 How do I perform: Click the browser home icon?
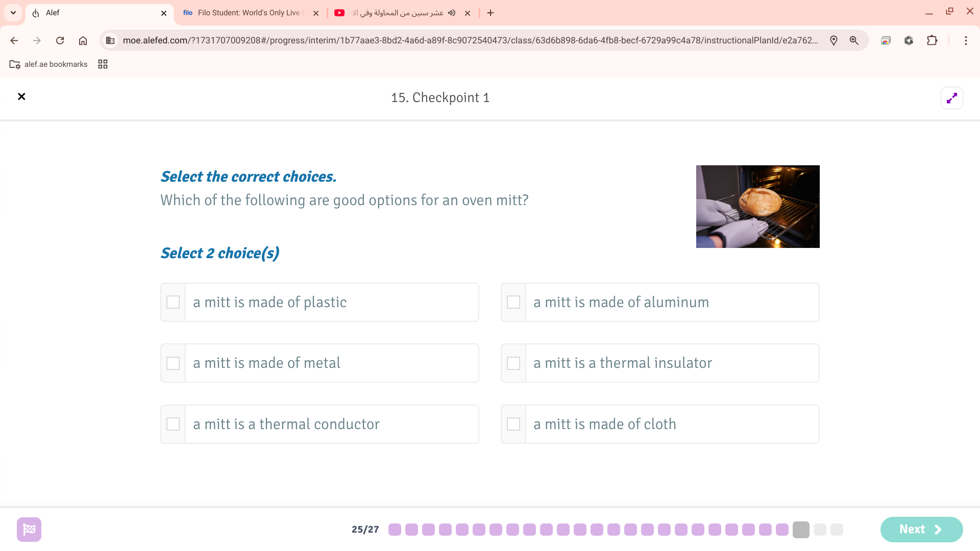[83, 40]
